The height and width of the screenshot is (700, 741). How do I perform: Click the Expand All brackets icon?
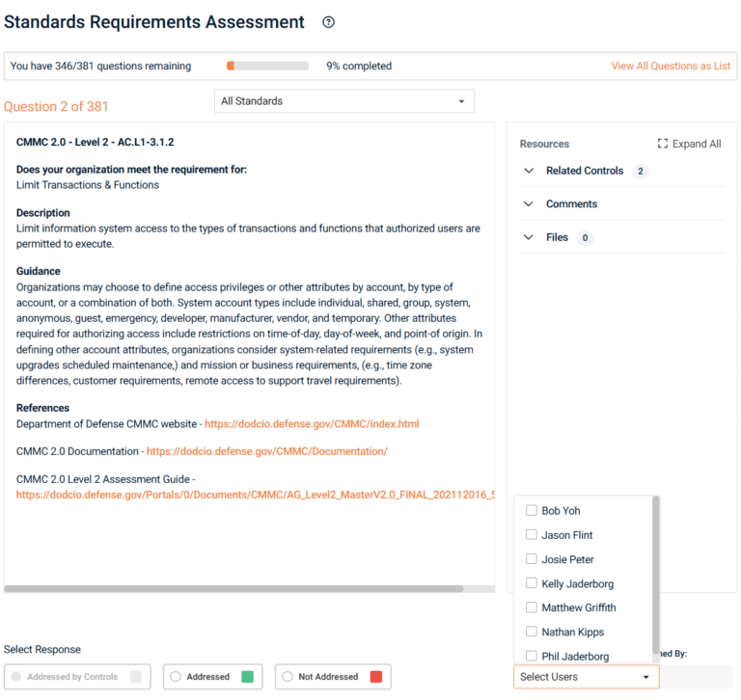(663, 144)
